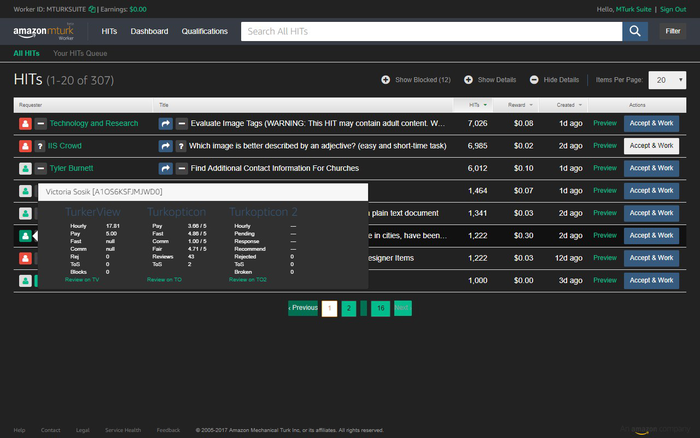
Task: Open Qualifications in top navigation
Action: click(204, 31)
